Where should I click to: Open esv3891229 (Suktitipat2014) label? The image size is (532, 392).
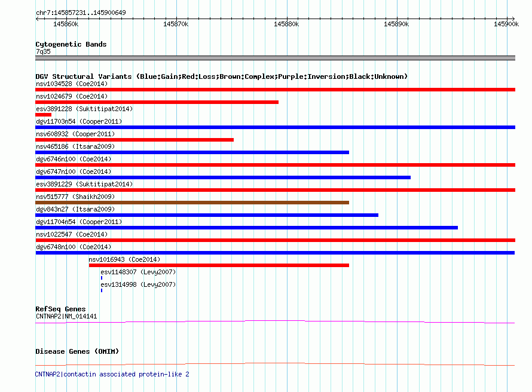pos(84,184)
